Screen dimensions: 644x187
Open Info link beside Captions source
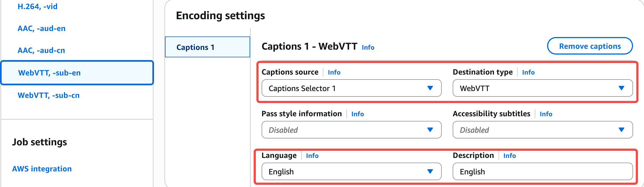pyautogui.click(x=334, y=72)
